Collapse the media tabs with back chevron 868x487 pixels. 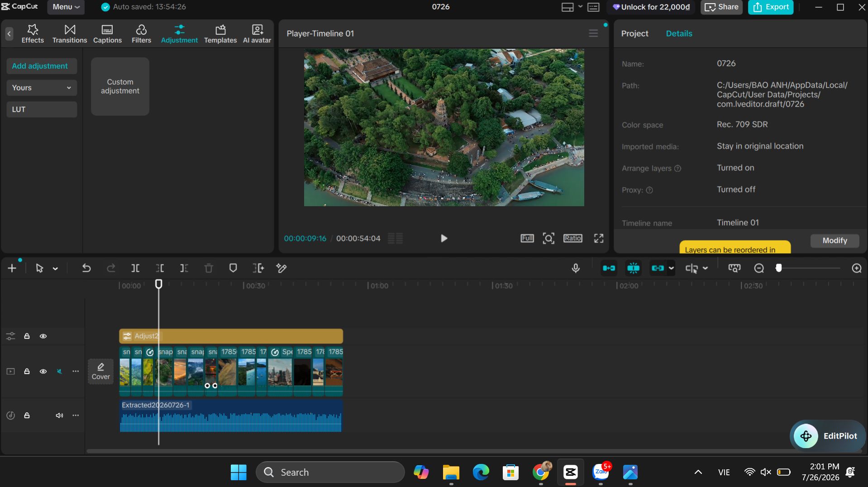pyautogui.click(x=9, y=34)
